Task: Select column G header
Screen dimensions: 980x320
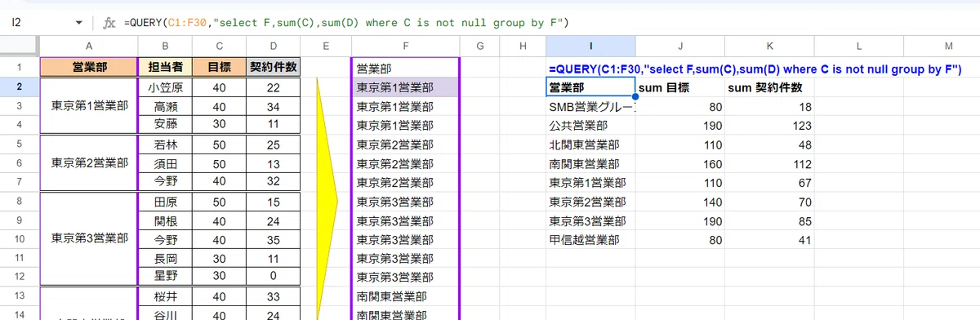Action: coord(479,47)
